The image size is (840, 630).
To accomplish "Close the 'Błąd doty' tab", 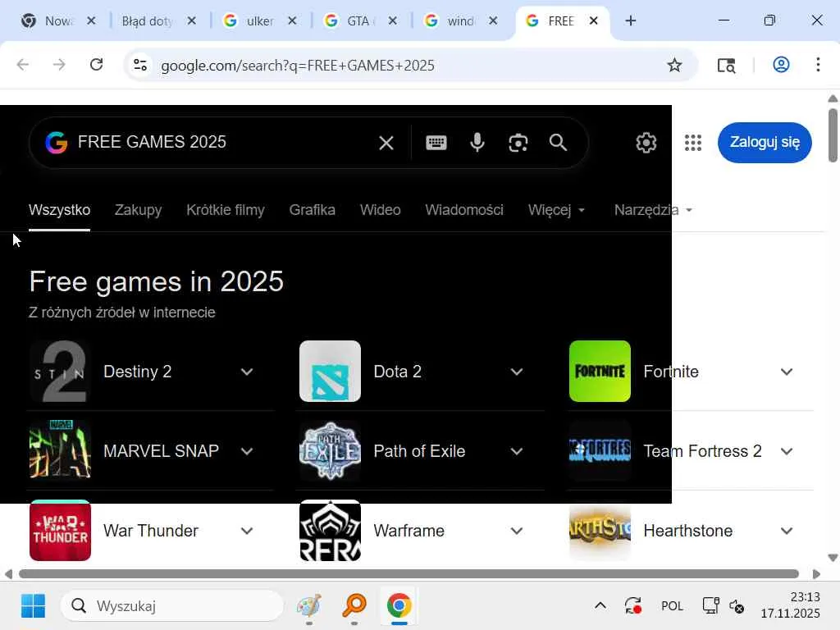I will click(x=192, y=21).
